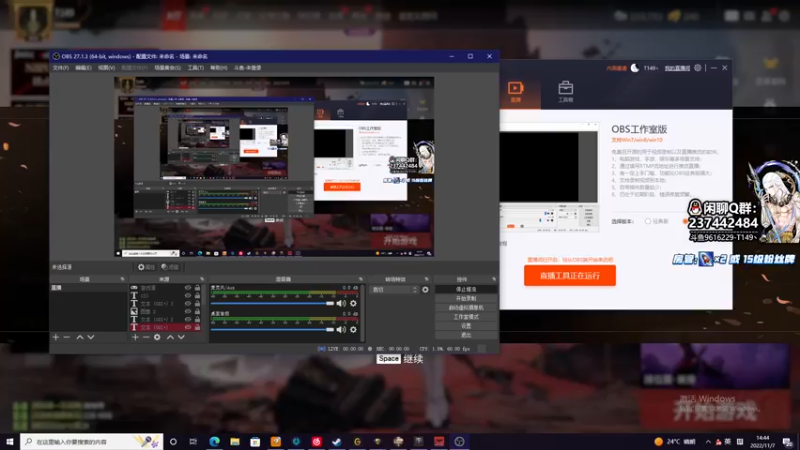Show hidden system tray icons chevron
Image resolution: width=800 pixels, height=450 pixels.
(708, 441)
